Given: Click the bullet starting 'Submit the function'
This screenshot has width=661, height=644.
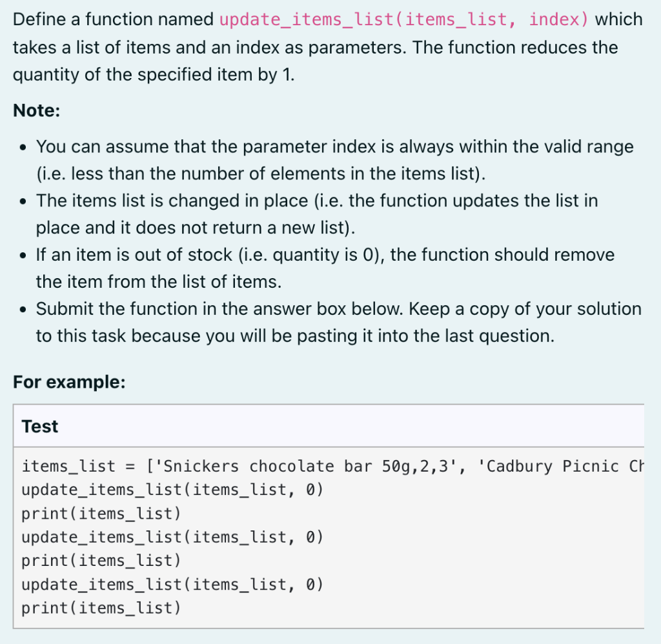Looking at the screenshot, I should click(338, 322).
